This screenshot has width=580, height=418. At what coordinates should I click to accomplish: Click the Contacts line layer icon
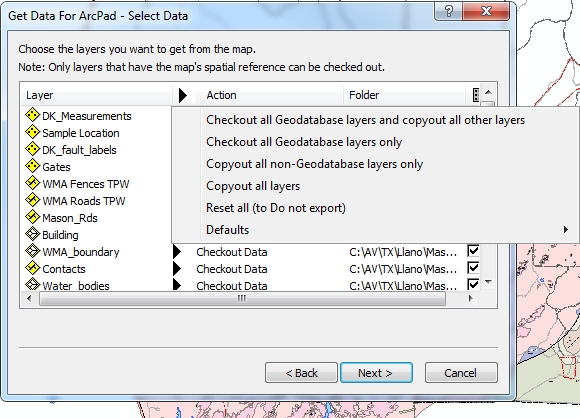click(33, 268)
